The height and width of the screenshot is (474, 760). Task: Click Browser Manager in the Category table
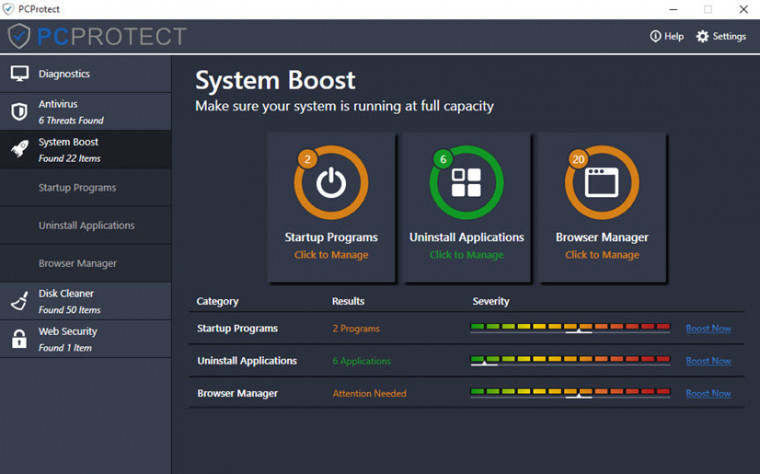point(237,394)
